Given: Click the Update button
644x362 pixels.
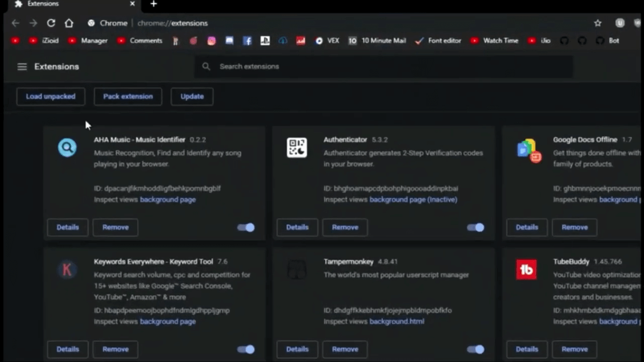Looking at the screenshot, I should coord(192,96).
